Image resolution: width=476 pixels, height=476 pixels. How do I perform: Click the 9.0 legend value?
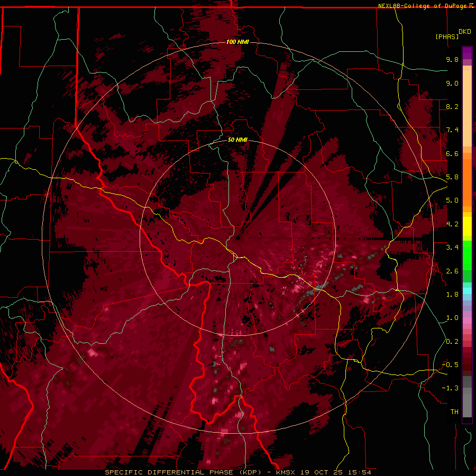pyautogui.click(x=452, y=83)
